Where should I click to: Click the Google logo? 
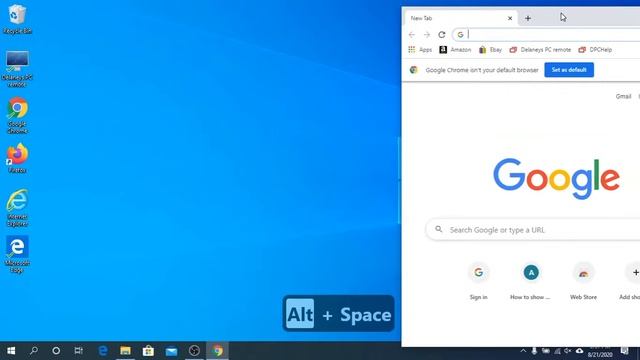(556, 179)
